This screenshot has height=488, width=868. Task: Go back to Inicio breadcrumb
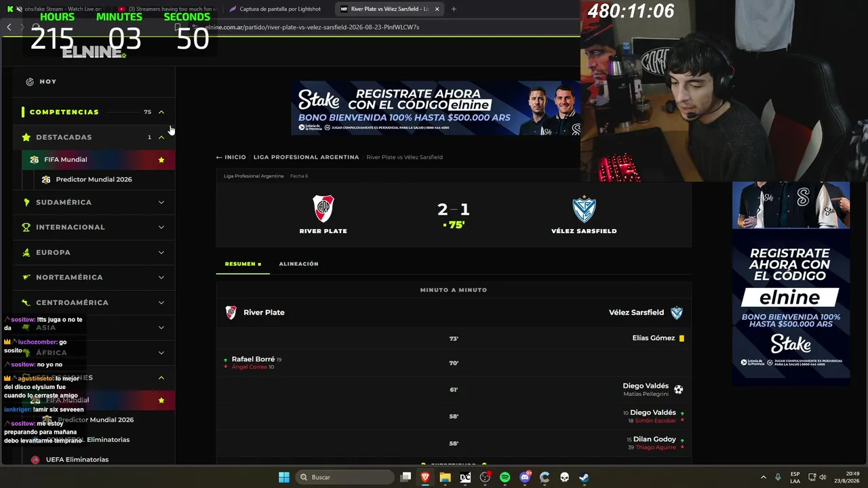point(231,157)
